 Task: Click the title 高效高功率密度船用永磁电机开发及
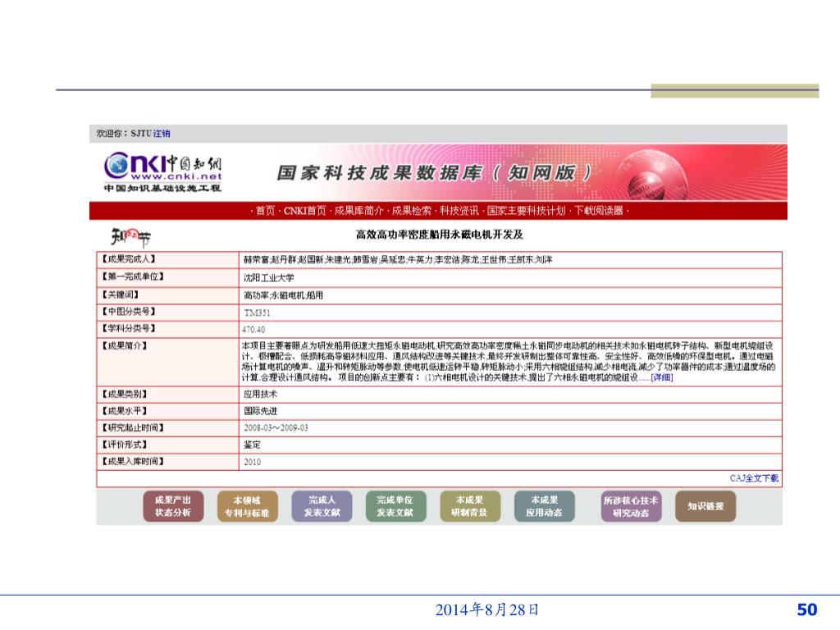coord(440,235)
